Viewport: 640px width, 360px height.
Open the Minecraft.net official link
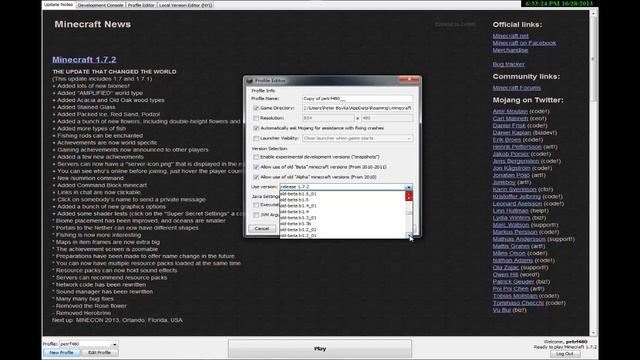pos(510,36)
